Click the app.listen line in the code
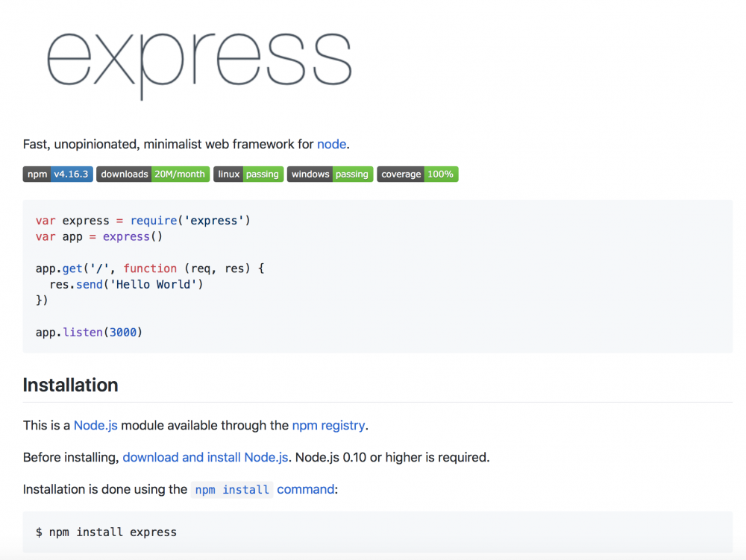Image resolution: width=746 pixels, height=560 pixels. 88,332
